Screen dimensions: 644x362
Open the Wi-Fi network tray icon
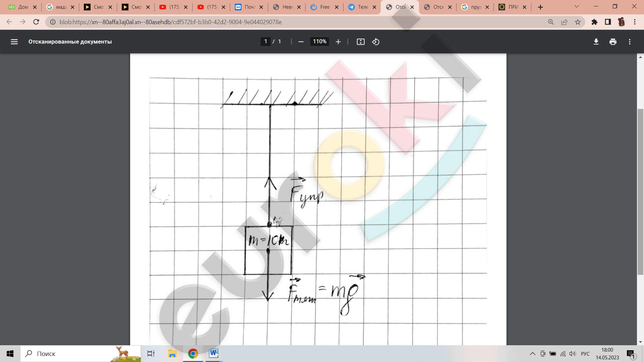pos(563,354)
